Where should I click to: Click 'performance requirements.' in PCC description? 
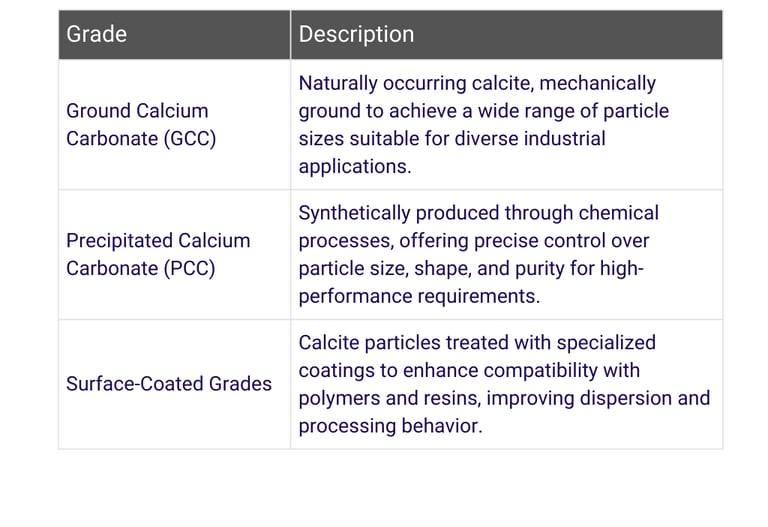point(419,297)
